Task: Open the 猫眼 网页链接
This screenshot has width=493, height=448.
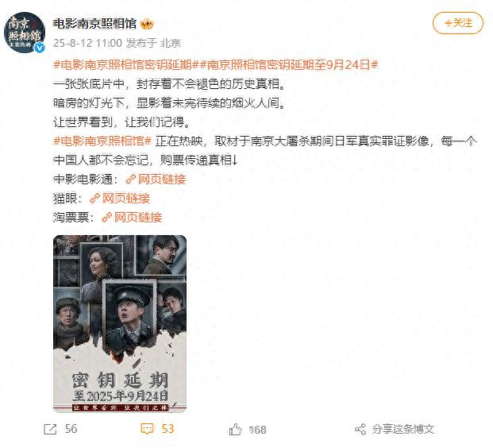Action: 126,199
